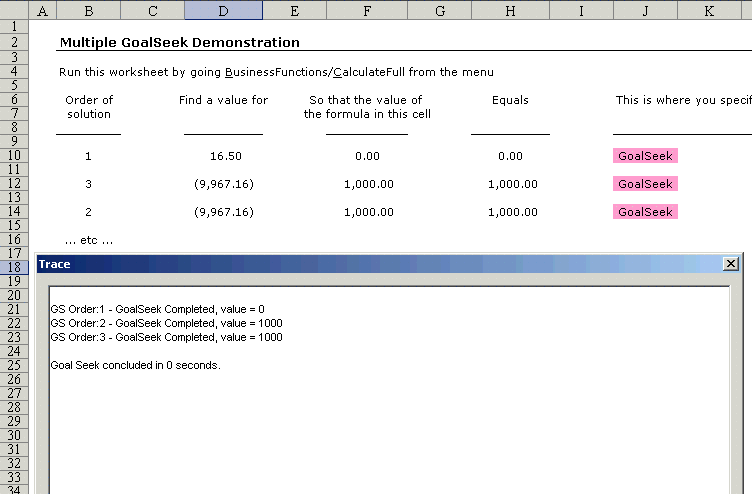Select column H header
Screen dimensions: 752x494
(x=511, y=10)
